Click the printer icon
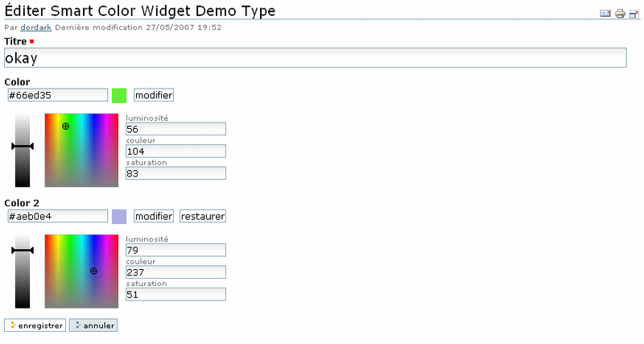Viewport: 644px width, 344px height. coord(620,14)
